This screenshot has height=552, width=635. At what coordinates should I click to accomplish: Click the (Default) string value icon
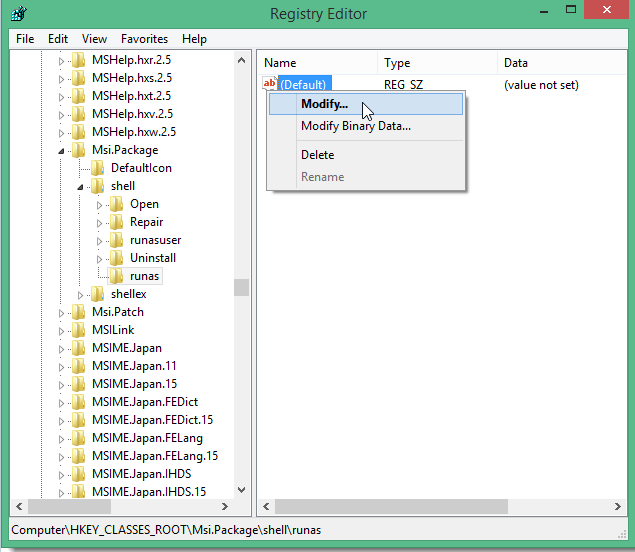(x=270, y=85)
